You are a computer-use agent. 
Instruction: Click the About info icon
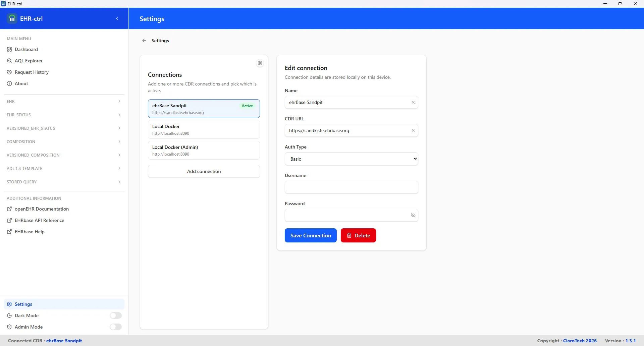click(9, 83)
